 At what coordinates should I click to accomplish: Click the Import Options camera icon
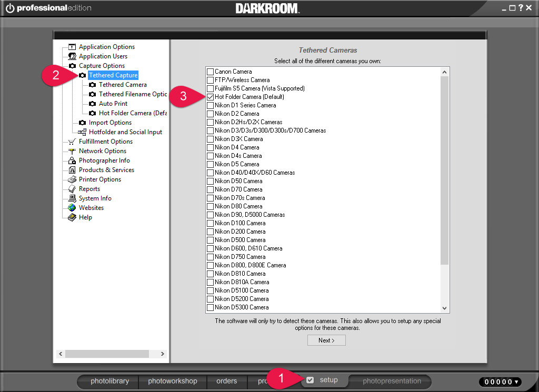[82, 123]
